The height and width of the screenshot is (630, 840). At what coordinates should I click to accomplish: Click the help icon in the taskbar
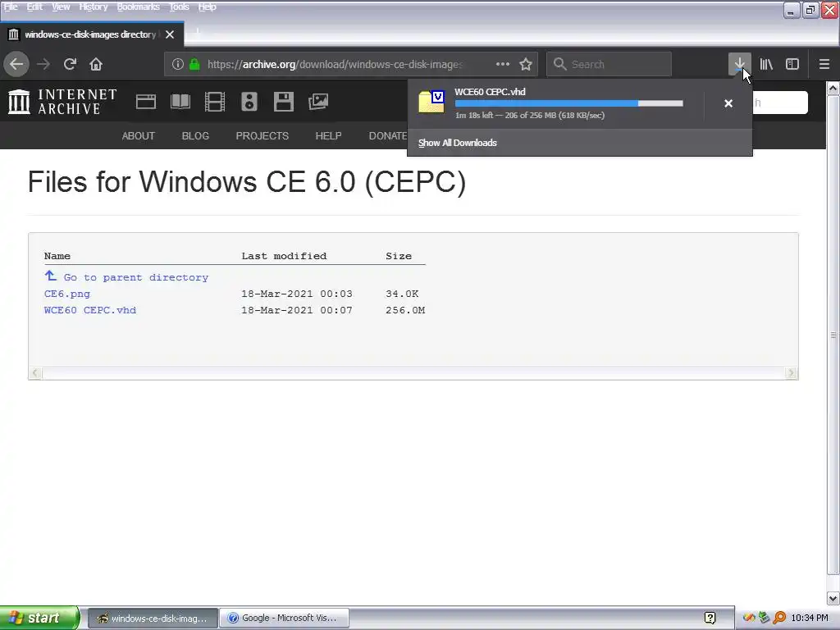(710, 618)
